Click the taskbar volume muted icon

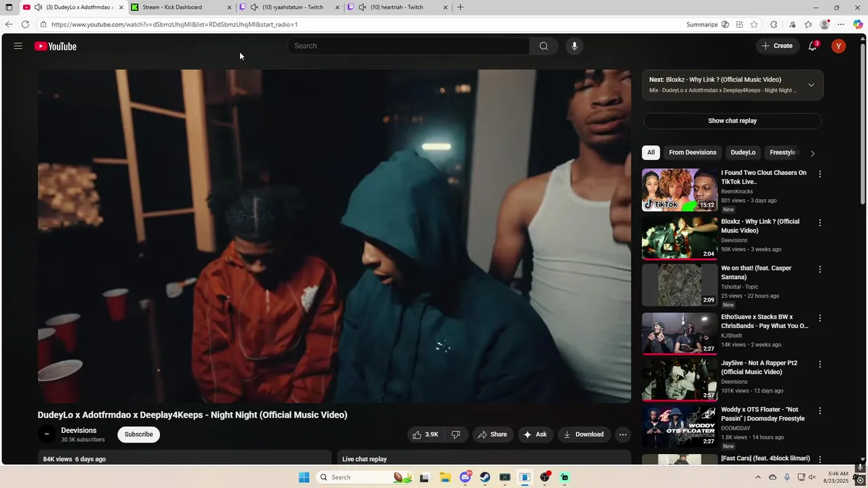(812, 477)
